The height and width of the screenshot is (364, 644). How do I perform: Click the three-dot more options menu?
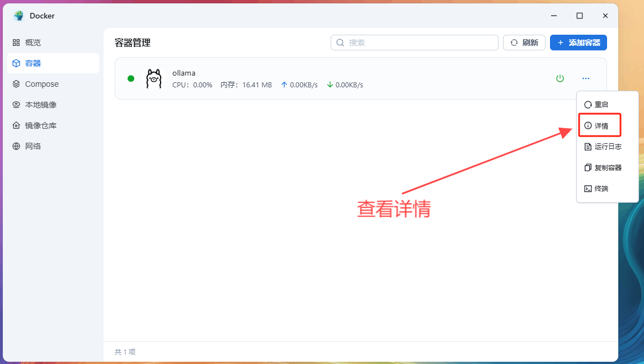pyautogui.click(x=585, y=78)
